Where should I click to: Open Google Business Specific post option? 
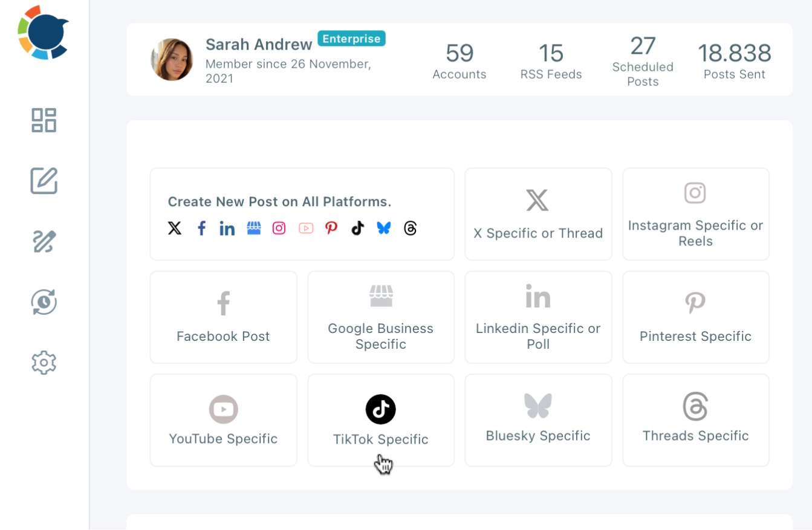click(380, 317)
